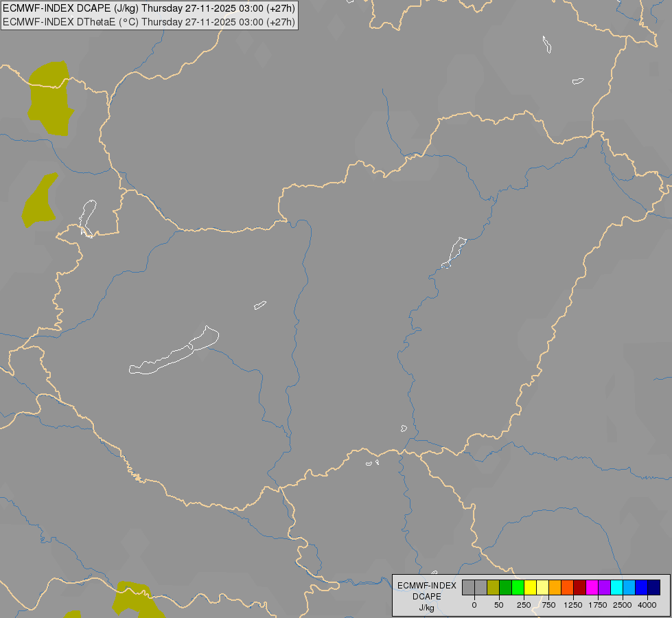
Task: Pick the red-orange legend swatch
Action: (568, 588)
